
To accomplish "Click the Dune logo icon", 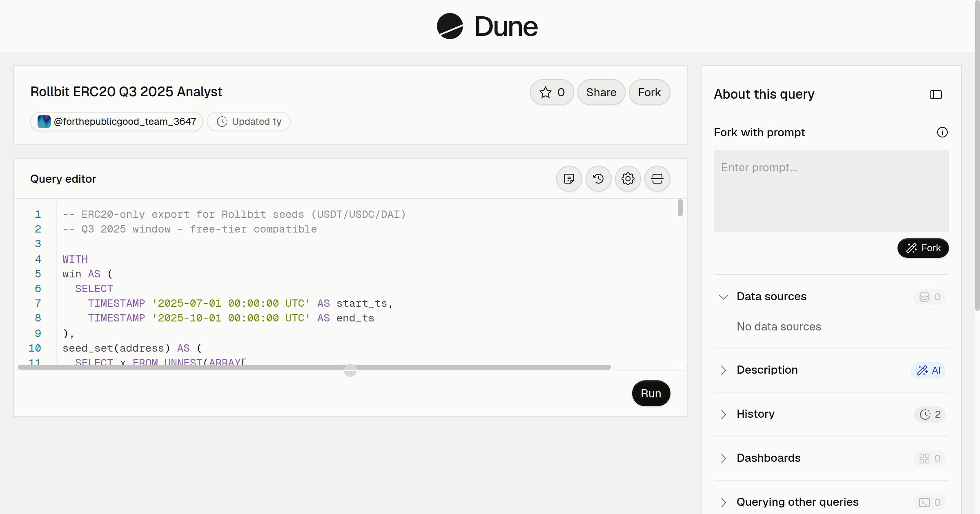I will (x=450, y=26).
